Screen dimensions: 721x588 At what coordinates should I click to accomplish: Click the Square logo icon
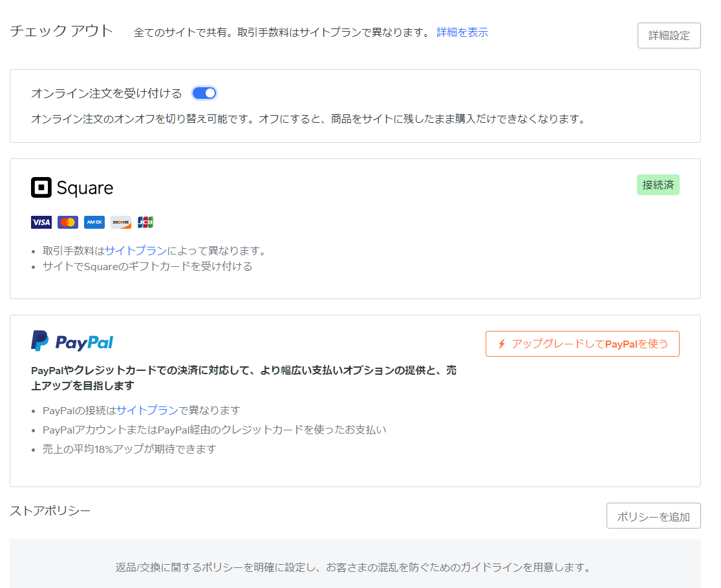point(41,187)
